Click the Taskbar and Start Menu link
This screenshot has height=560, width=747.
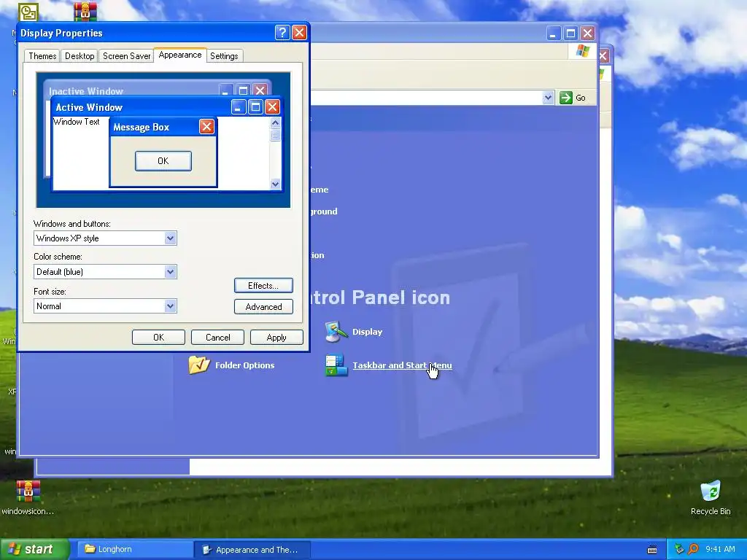402,365
